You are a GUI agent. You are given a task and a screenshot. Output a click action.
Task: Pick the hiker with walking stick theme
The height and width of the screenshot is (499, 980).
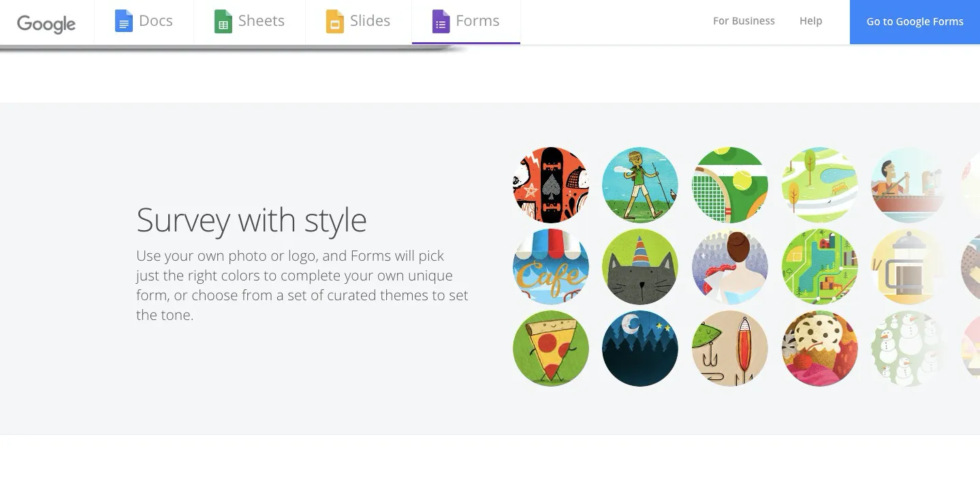[640, 185]
